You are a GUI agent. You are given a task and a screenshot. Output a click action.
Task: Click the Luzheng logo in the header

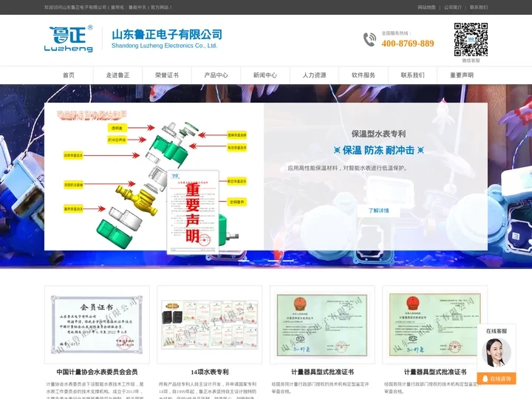69,38
